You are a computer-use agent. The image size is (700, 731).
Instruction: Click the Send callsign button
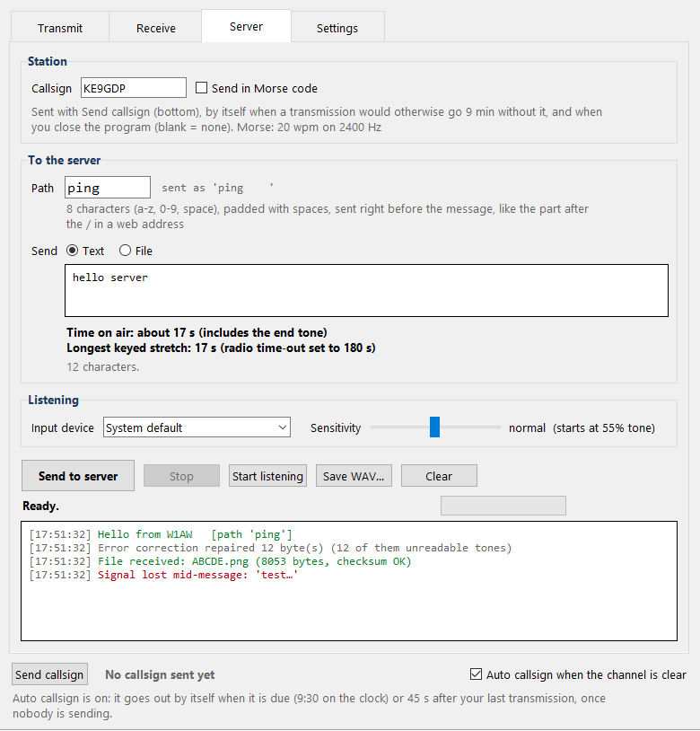click(49, 674)
